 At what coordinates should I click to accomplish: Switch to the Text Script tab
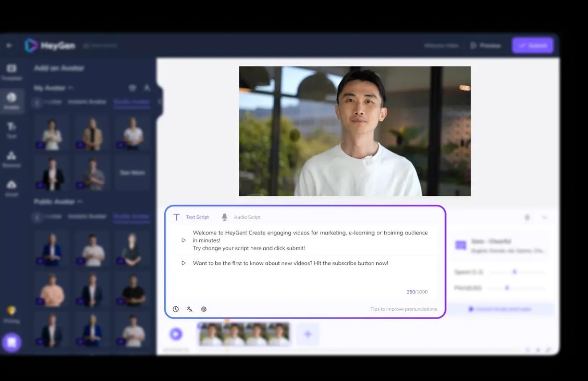[197, 217]
